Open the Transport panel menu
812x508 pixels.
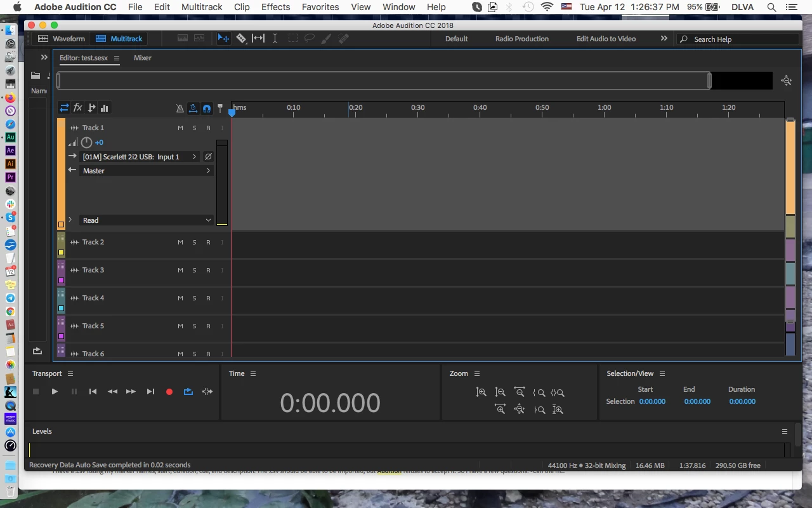pos(70,373)
